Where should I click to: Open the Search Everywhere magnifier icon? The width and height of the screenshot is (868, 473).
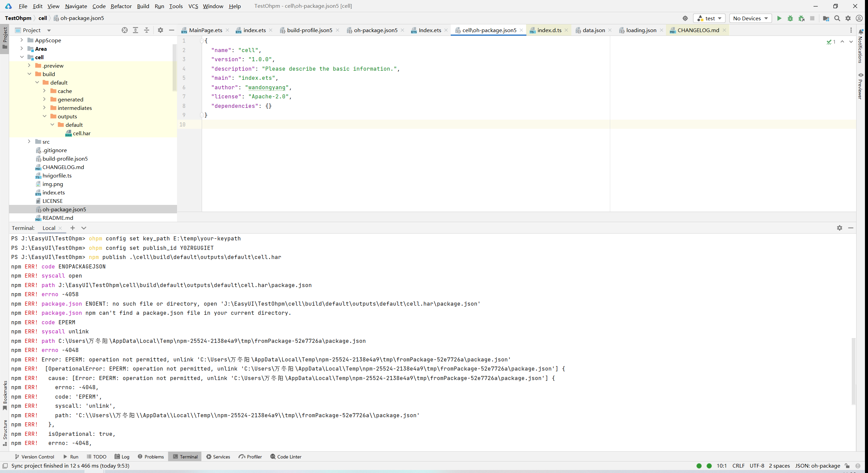837,18
